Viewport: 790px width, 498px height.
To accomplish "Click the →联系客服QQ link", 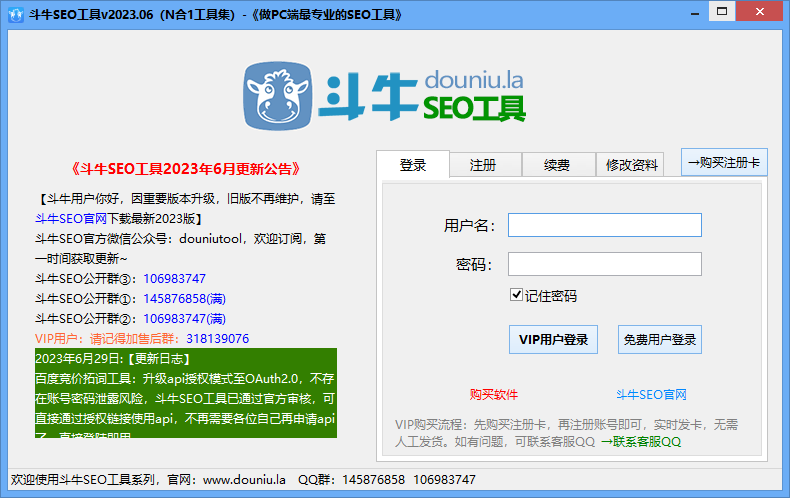I will coord(641,442).
